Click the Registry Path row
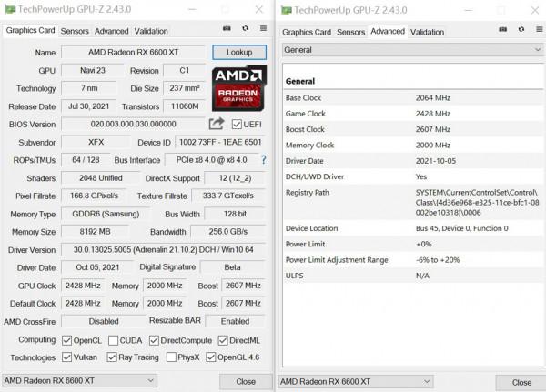This screenshot has height=392, width=546. click(413, 202)
